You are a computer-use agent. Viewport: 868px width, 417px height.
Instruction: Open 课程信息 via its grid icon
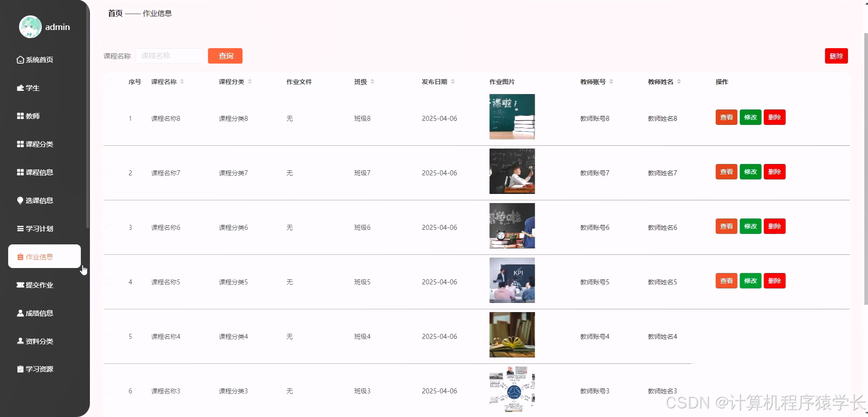pos(20,172)
